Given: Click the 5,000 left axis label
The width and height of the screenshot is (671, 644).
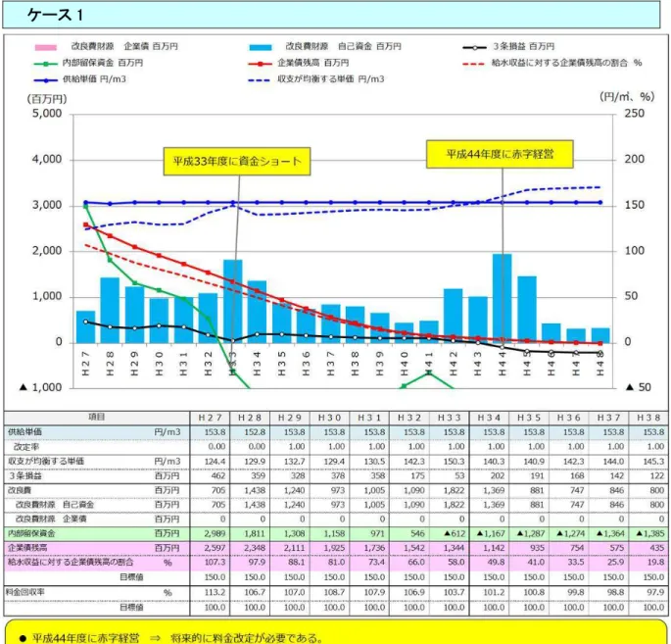Looking at the screenshot, I should click(x=47, y=114).
